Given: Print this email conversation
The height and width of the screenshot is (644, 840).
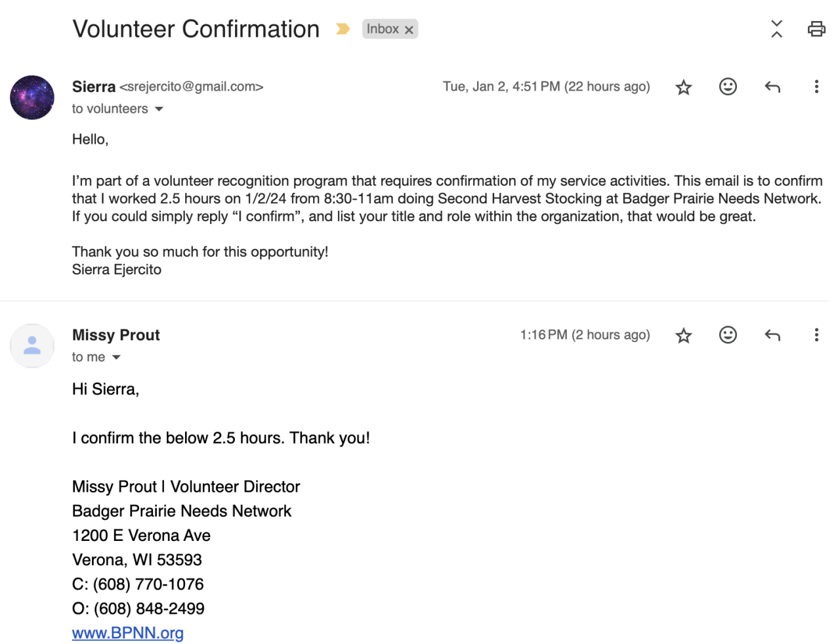Looking at the screenshot, I should pos(816,29).
